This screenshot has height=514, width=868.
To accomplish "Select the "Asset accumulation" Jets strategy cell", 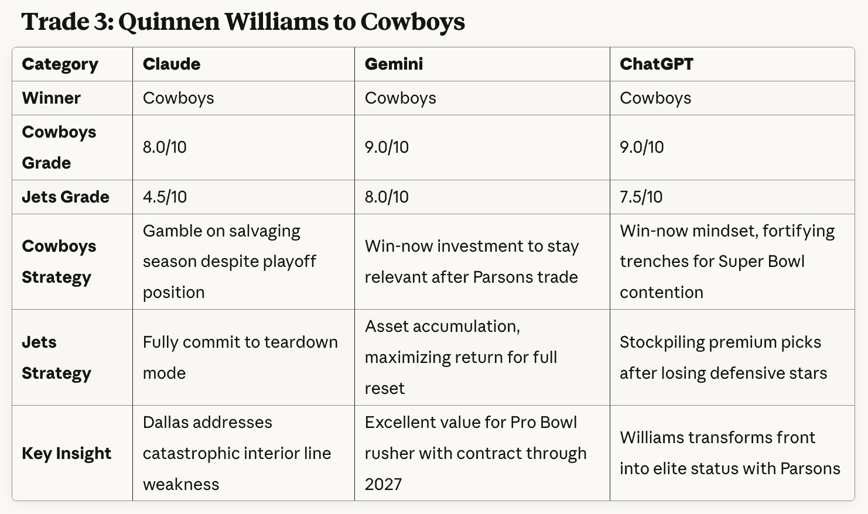I will tap(475, 357).
